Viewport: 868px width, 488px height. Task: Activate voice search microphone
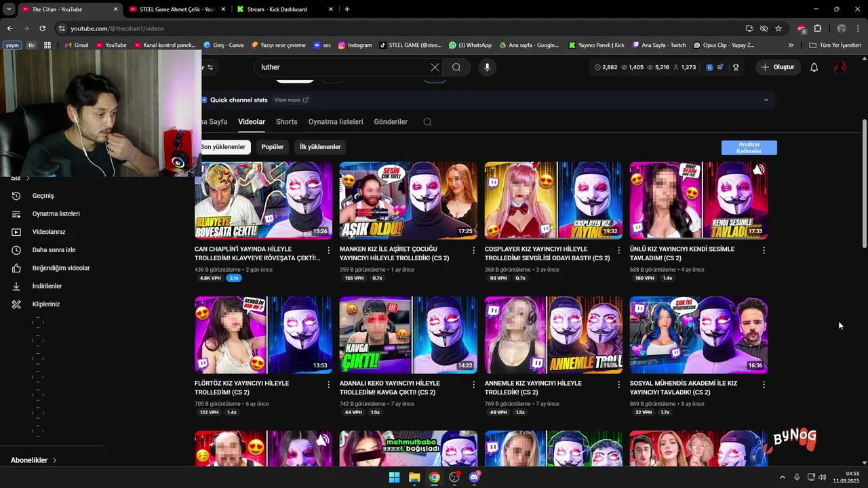tap(487, 67)
